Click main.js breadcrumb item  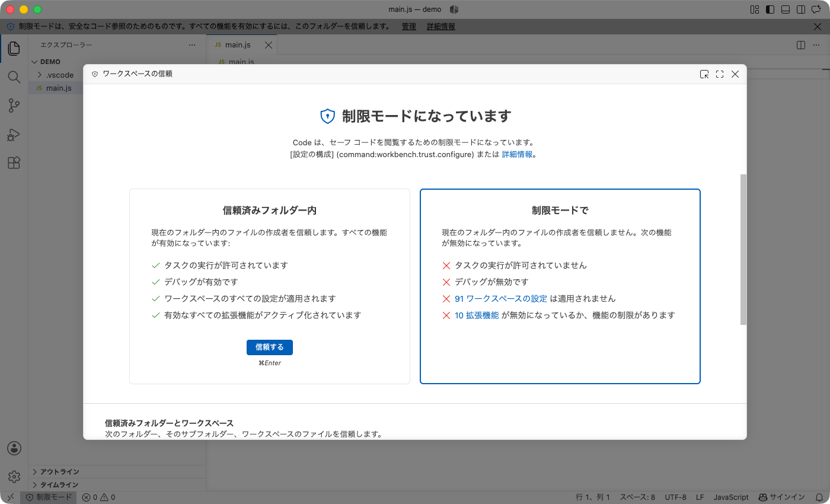click(x=241, y=62)
